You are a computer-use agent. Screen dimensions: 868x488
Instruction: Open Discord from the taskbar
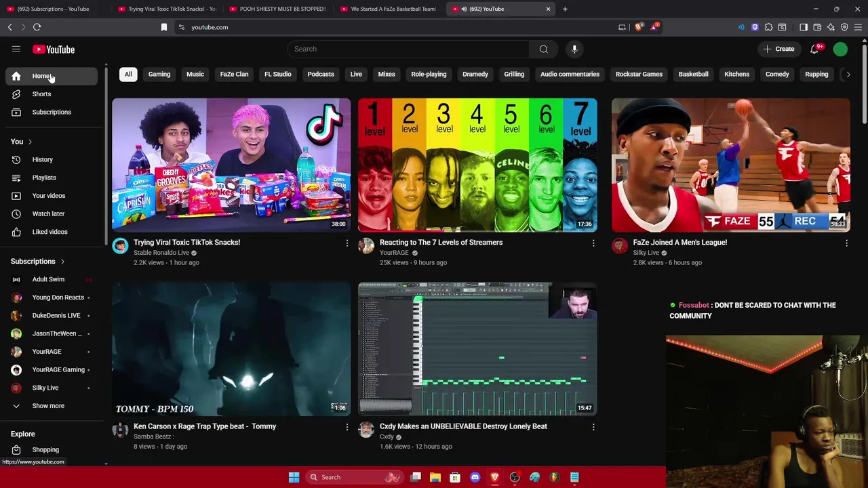[475, 477]
